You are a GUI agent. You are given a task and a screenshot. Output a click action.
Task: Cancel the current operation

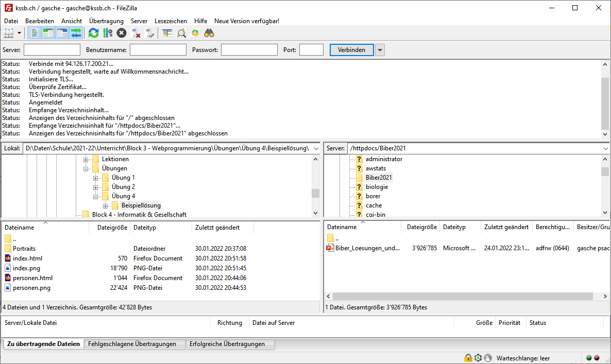[x=122, y=33]
